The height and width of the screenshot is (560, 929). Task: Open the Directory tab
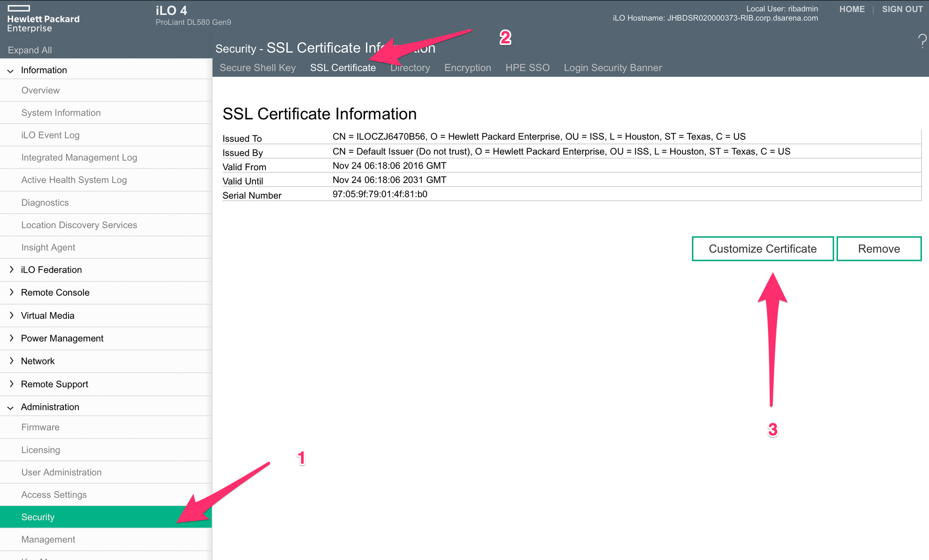point(410,68)
